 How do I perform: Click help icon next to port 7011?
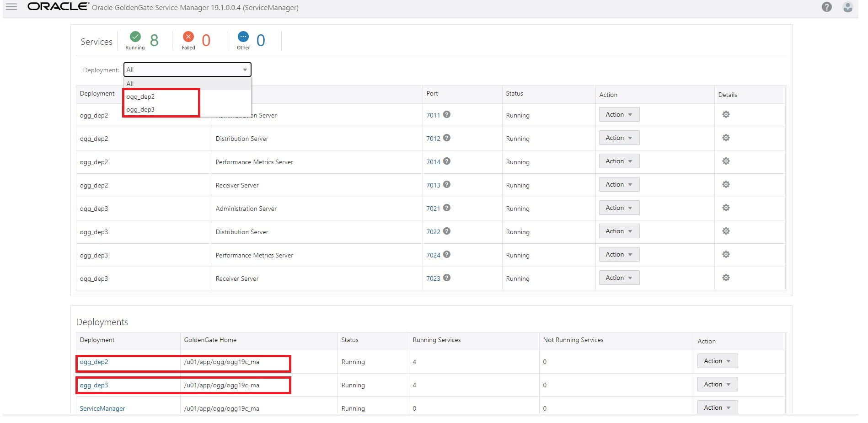[x=447, y=114]
